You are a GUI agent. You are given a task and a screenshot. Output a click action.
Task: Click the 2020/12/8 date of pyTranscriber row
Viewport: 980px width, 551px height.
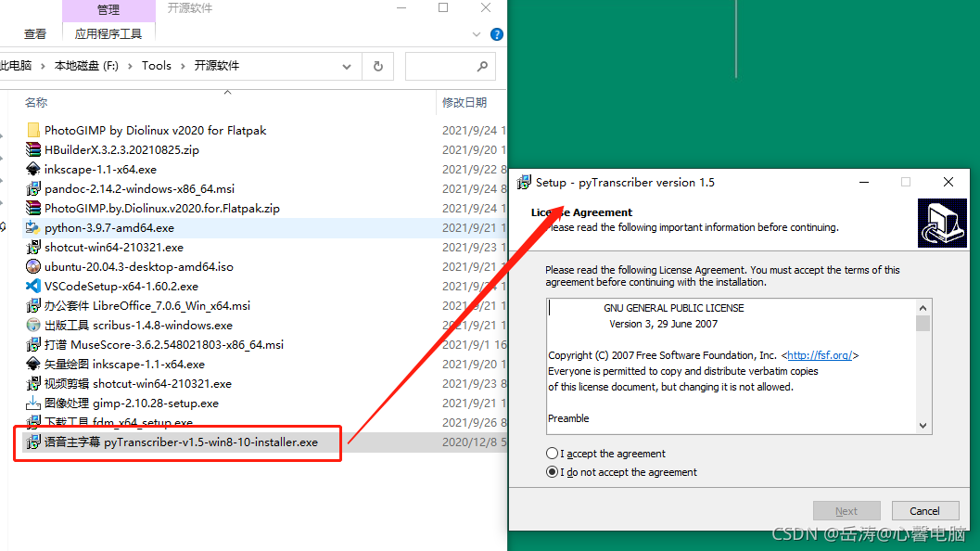click(474, 442)
